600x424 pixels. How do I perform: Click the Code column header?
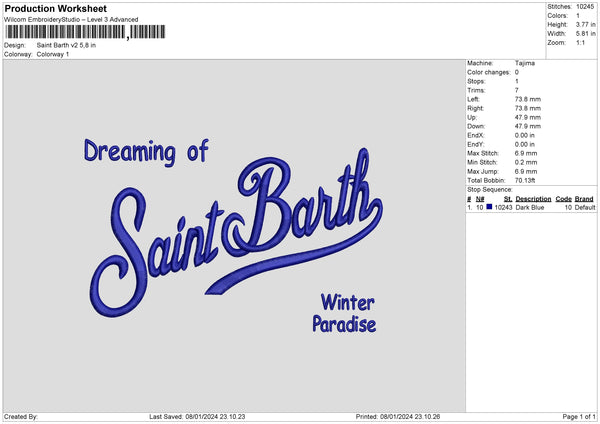pos(563,199)
